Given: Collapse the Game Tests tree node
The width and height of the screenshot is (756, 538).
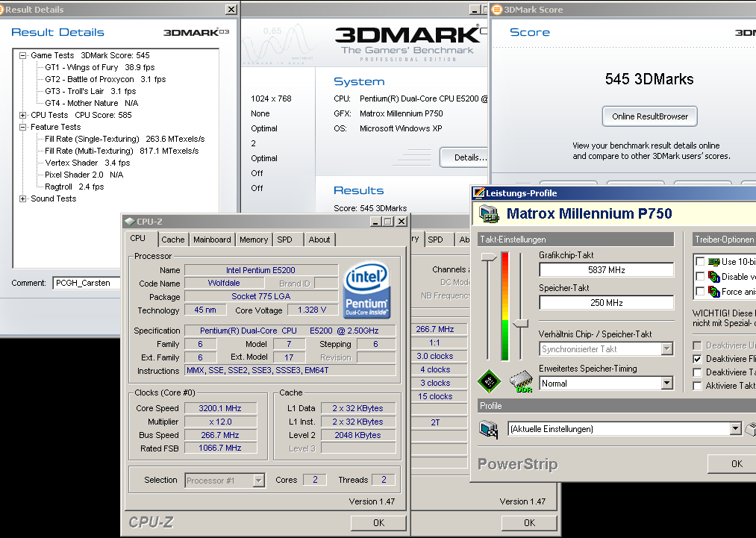Looking at the screenshot, I should pyautogui.click(x=22, y=55).
